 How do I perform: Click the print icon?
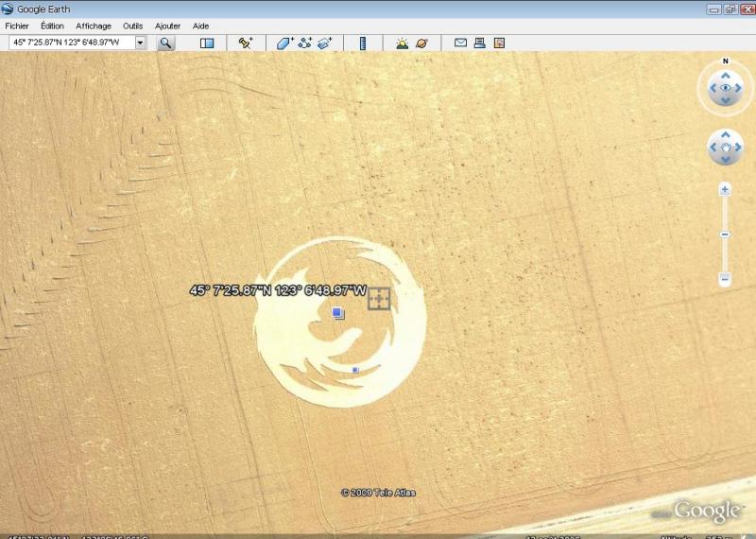[x=480, y=43]
